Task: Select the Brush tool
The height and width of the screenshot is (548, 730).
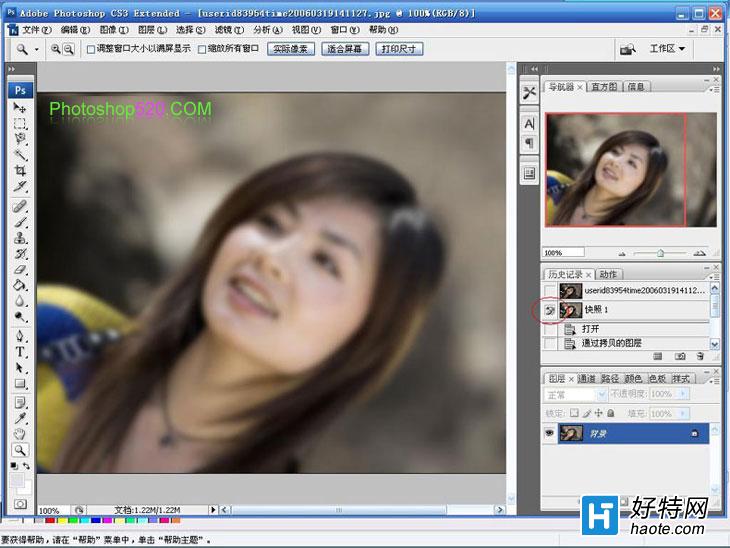Action: click(x=20, y=222)
